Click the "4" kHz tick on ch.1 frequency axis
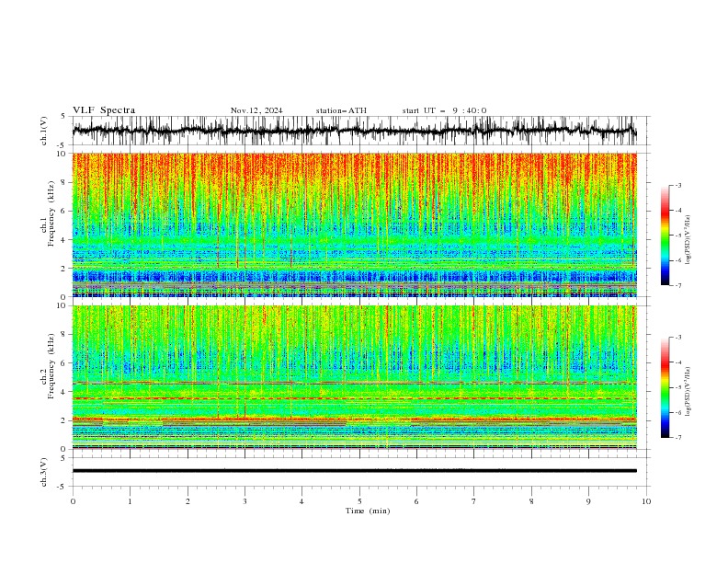The height and width of the screenshot is (563, 728). [x=64, y=240]
